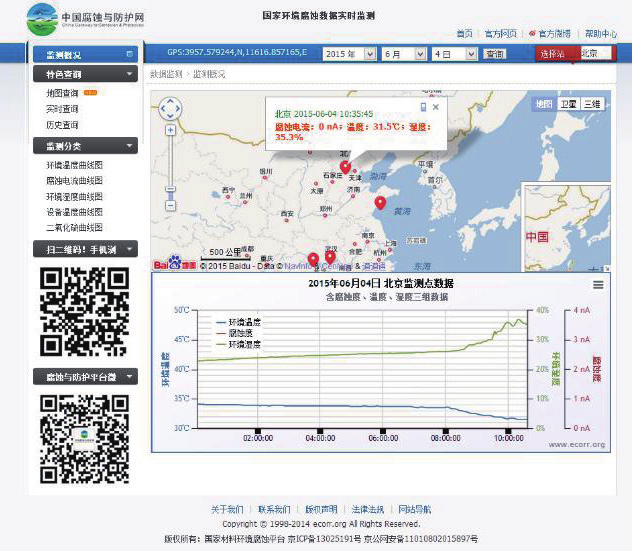Open the 2015 年 year dropdown
Image resolution: width=632 pixels, height=551 pixels.
tap(349, 53)
